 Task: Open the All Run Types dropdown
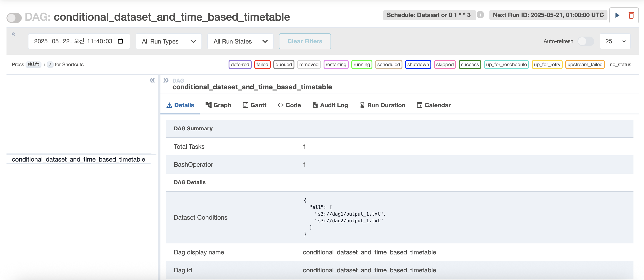pyautogui.click(x=169, y=41)
